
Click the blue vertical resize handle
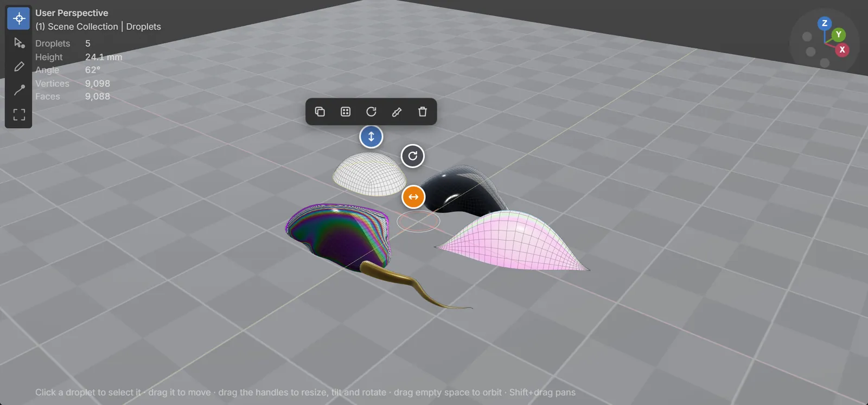tap(371, 137)
